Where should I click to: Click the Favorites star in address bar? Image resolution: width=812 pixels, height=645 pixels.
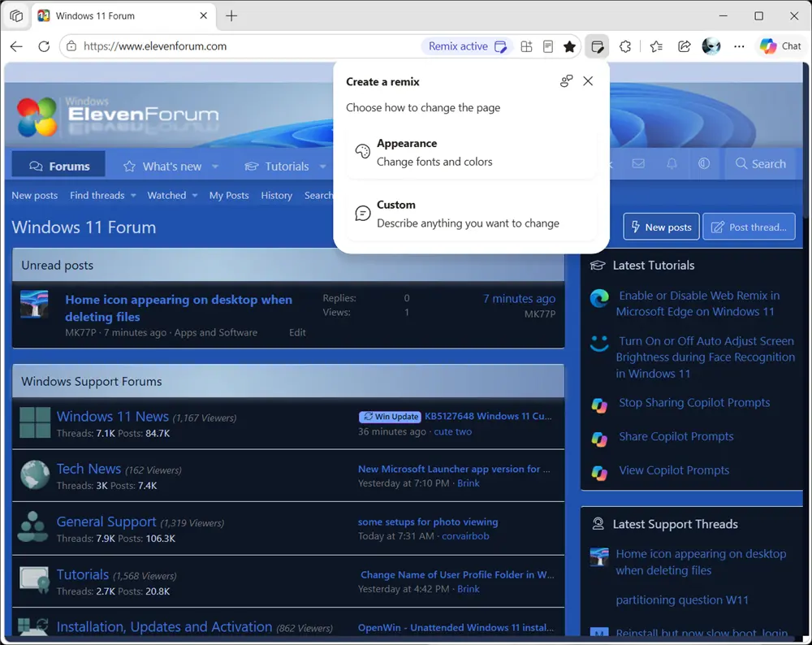click(x=570, y=46)
